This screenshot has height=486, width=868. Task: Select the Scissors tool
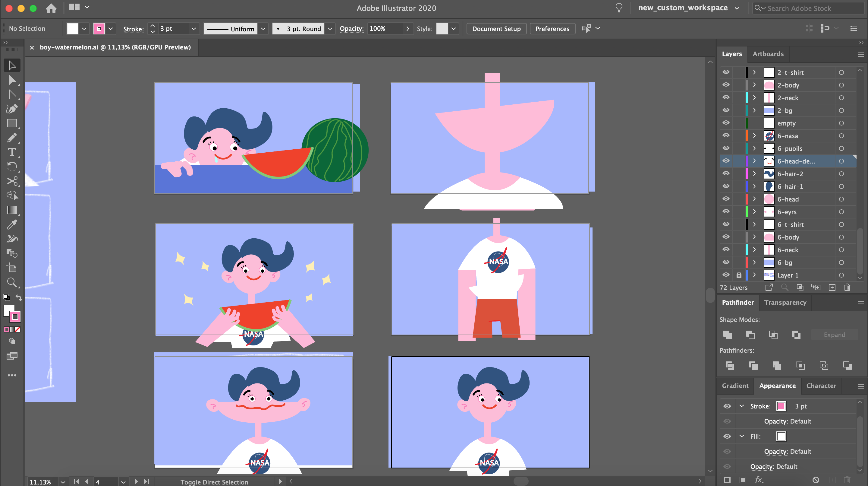coord(12,181)
